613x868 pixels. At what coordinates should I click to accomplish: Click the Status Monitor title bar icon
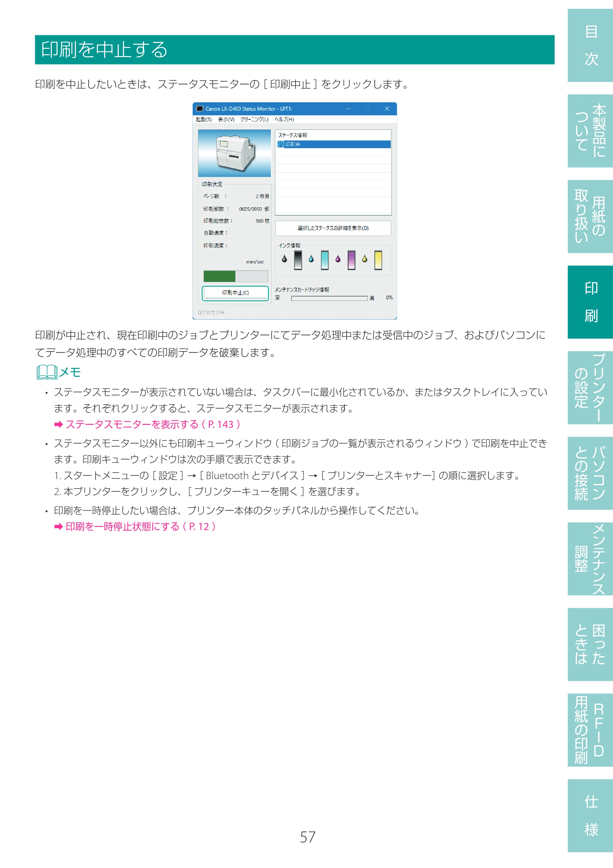(200, 109)
